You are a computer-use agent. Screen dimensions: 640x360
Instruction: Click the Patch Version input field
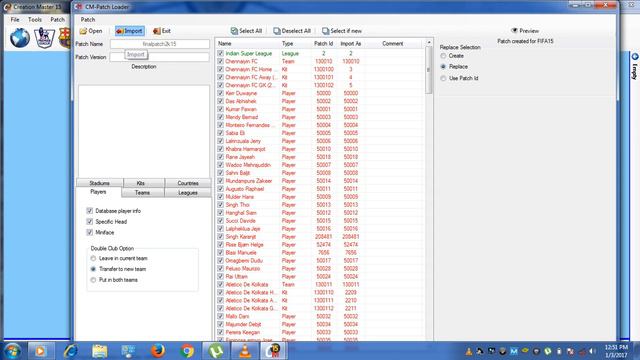160,57
